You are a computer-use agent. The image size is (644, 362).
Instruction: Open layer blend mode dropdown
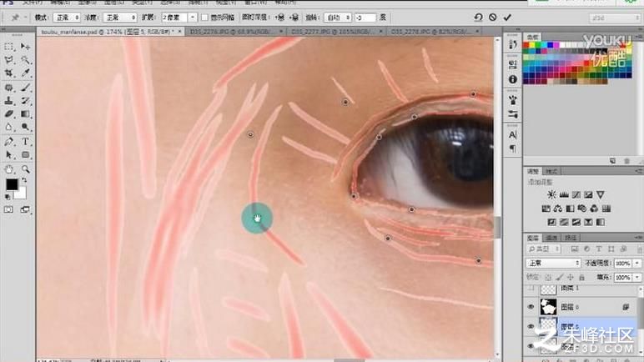click(553, 263)
